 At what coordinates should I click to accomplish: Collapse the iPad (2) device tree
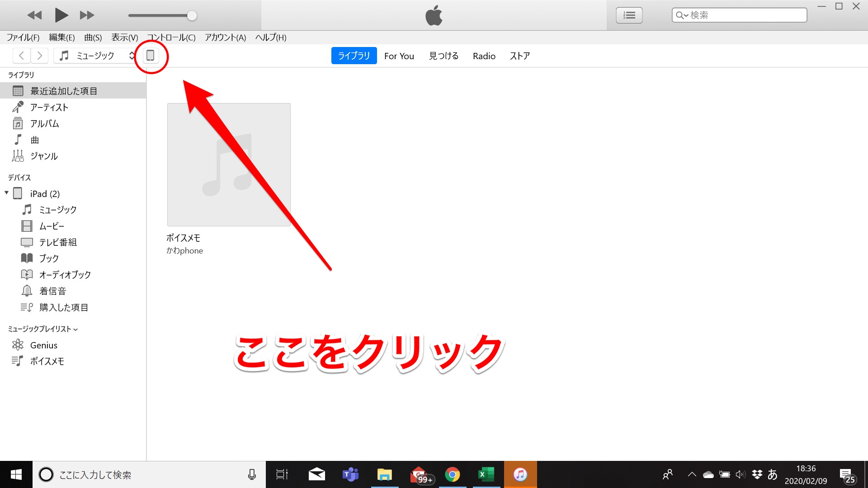click(7, 193)
